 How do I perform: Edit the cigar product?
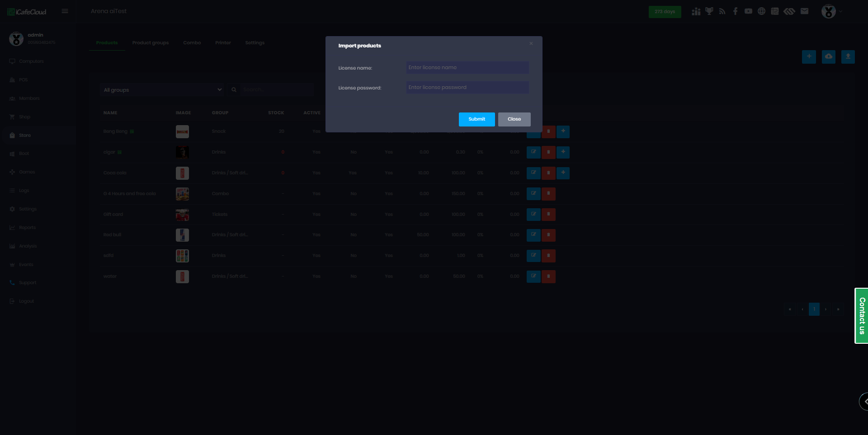(533, 152)
